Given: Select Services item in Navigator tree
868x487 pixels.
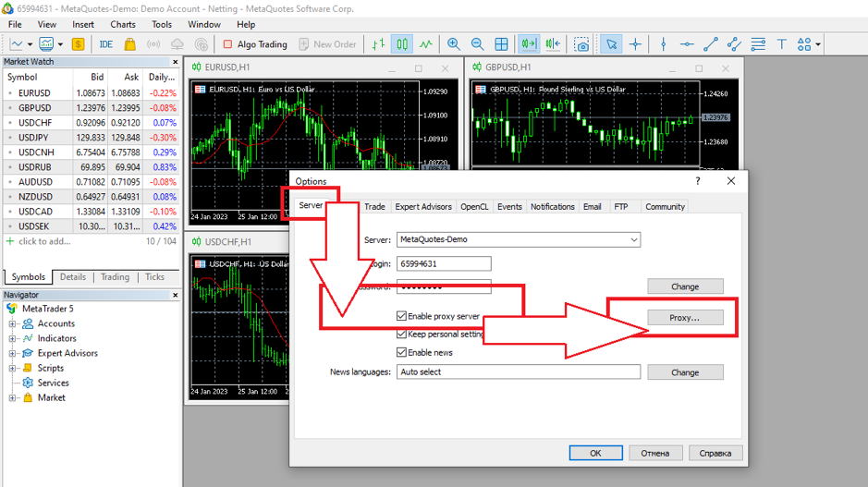Looking at the screenshot, I should 53,383.
